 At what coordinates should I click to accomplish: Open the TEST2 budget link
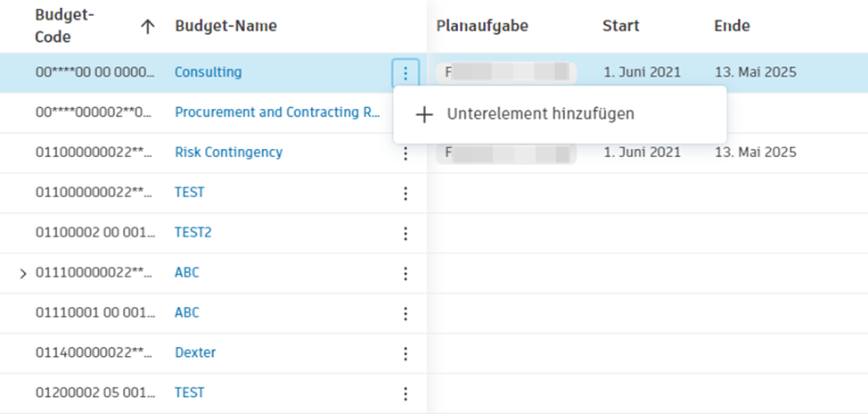click(192, 233)
